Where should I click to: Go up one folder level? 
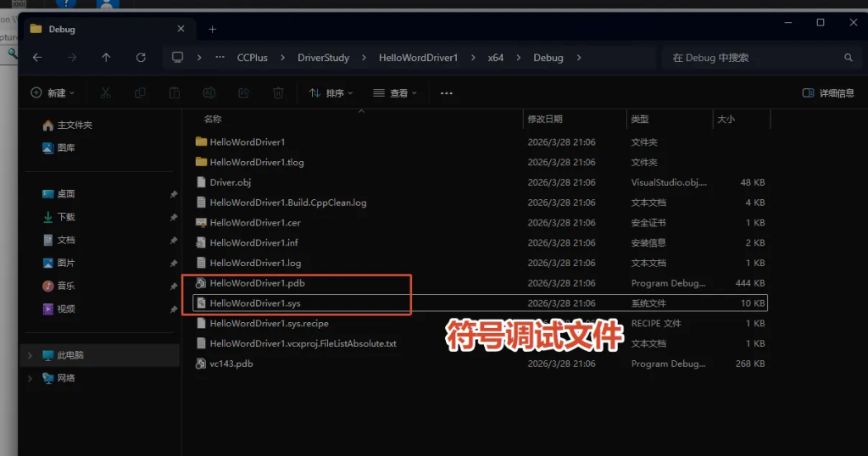point(106,58)
